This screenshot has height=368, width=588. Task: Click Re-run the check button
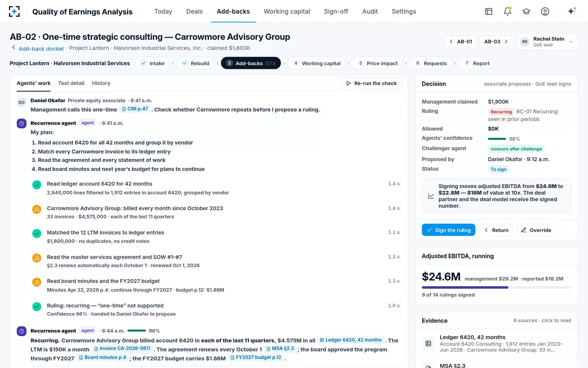pos(371,83)
